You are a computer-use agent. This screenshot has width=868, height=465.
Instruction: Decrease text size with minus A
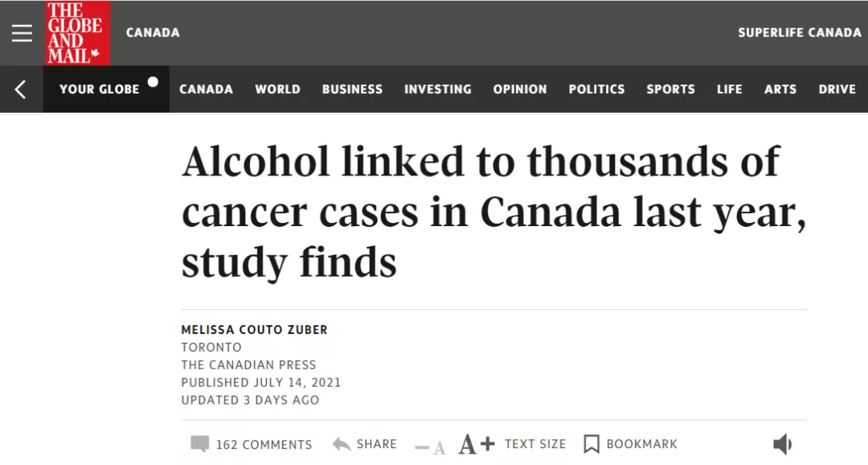(430, 446)
